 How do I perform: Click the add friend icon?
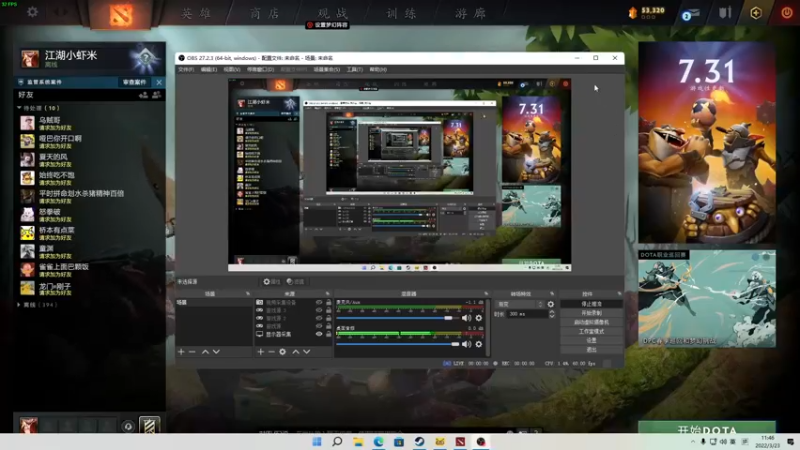(143, 95)
